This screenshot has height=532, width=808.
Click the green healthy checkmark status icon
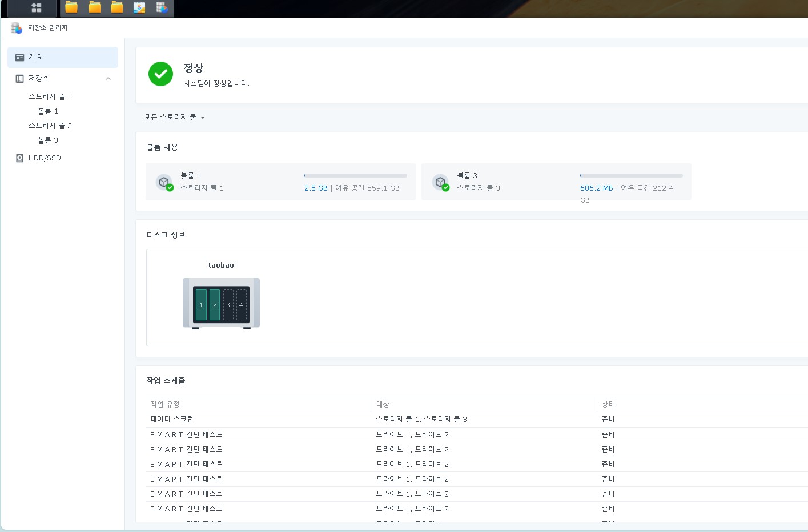click(x=160, y=74)
